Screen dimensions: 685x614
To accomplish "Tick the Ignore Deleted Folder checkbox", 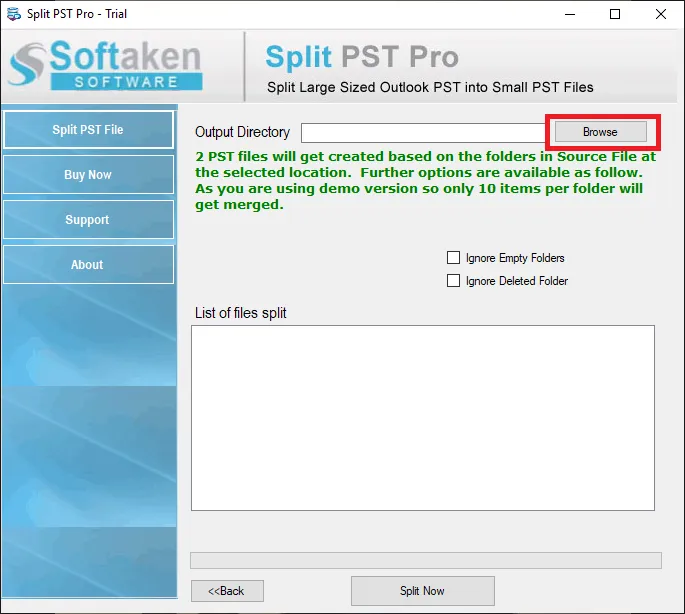I will coord(453,281).
